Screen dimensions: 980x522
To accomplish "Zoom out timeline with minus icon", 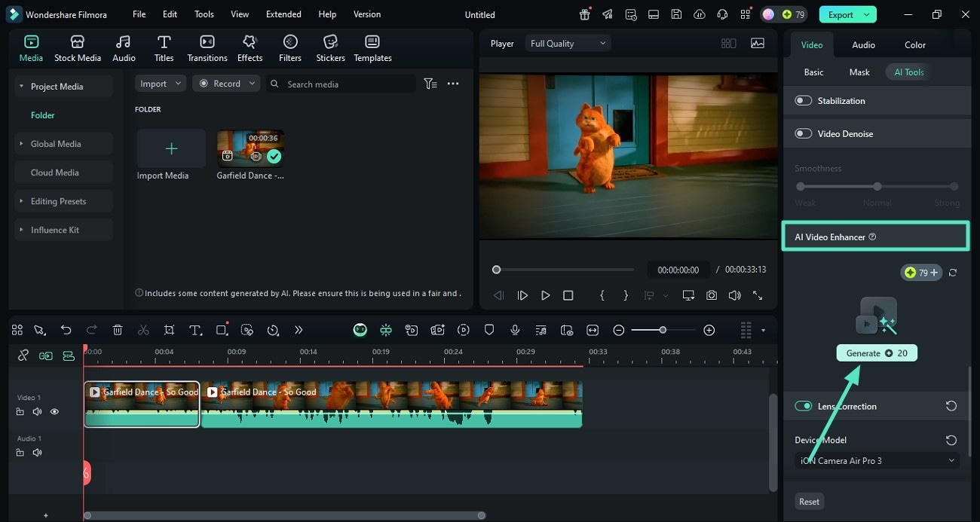I will (618, 330).
